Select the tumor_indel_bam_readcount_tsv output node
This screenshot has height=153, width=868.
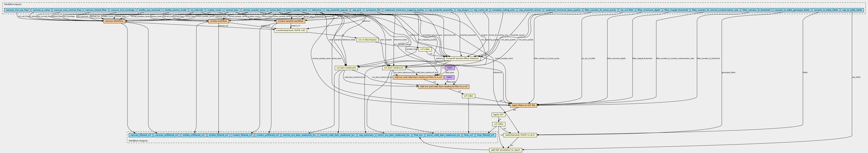[443, 135]
